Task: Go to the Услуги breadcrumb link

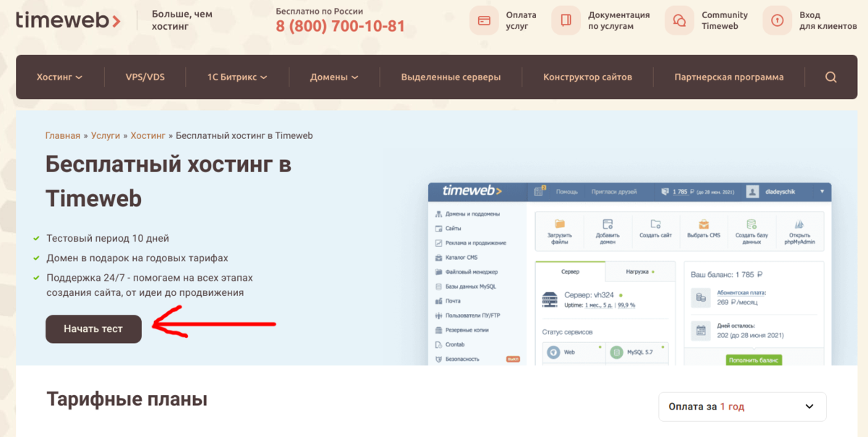Action: 106,135
